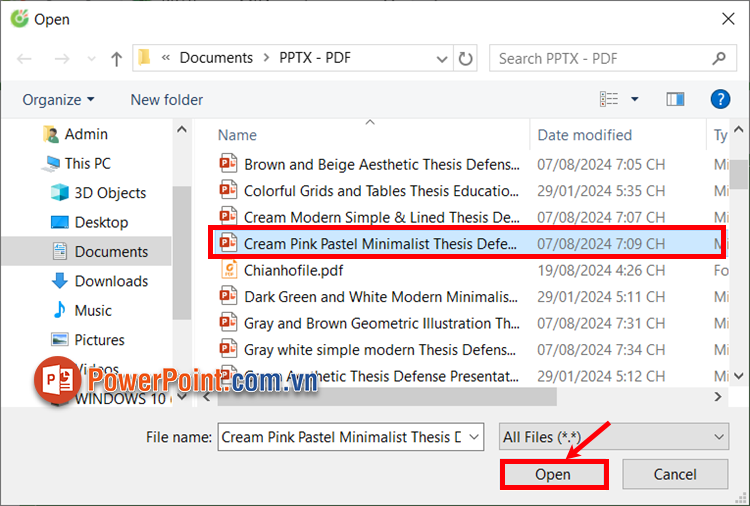Screen dimensions: 750x506
Task: Select Colorful Grids and Tables Thesis file
Action: tap(381, 191)
